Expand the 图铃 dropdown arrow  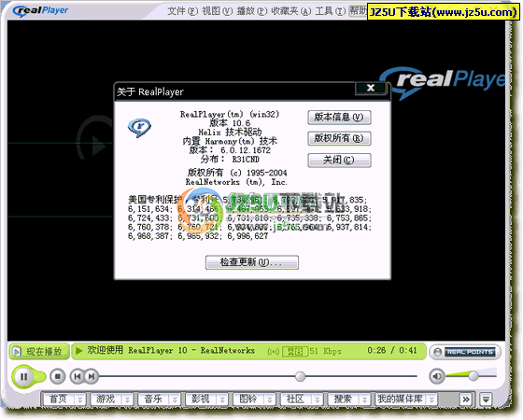click(x=270, y=399)
